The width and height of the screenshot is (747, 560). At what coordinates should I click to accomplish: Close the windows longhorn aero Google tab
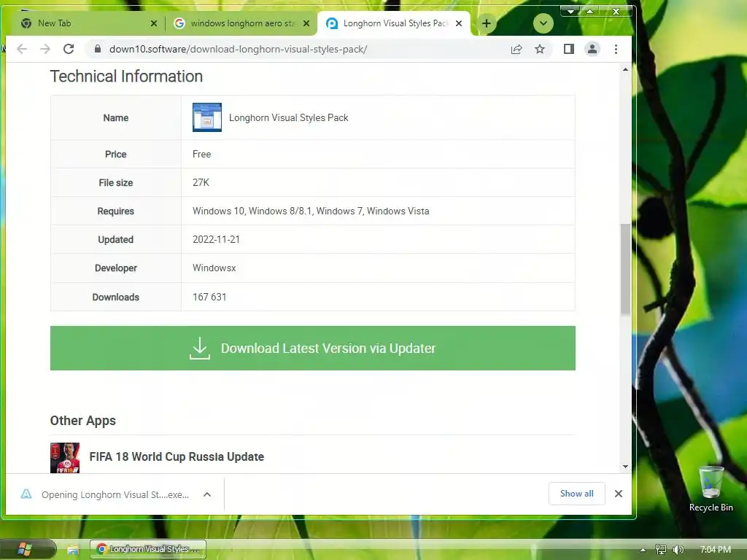[x=306, y=23]
